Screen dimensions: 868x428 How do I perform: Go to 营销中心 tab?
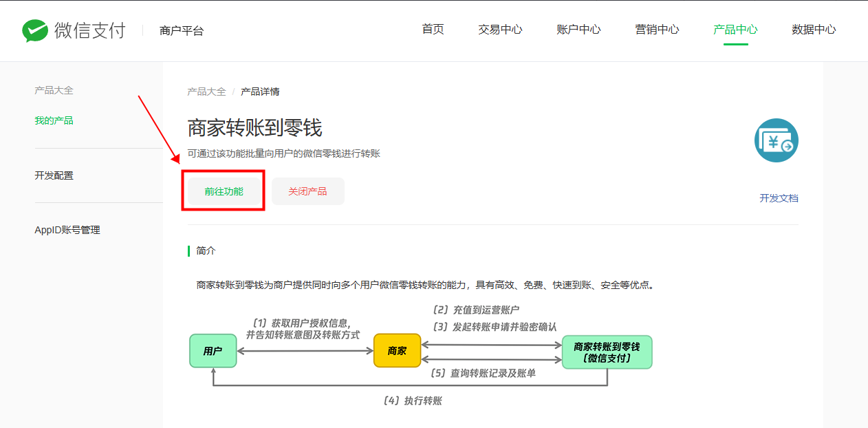click(x=657, y=30)
